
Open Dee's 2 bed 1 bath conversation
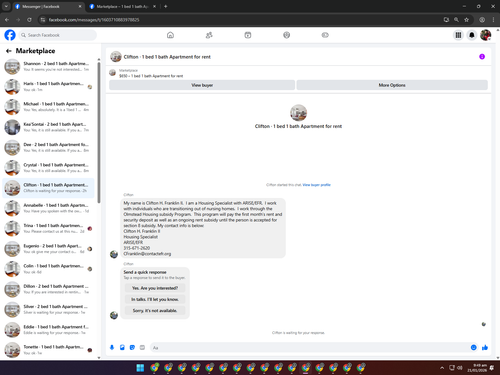point(48,148)
